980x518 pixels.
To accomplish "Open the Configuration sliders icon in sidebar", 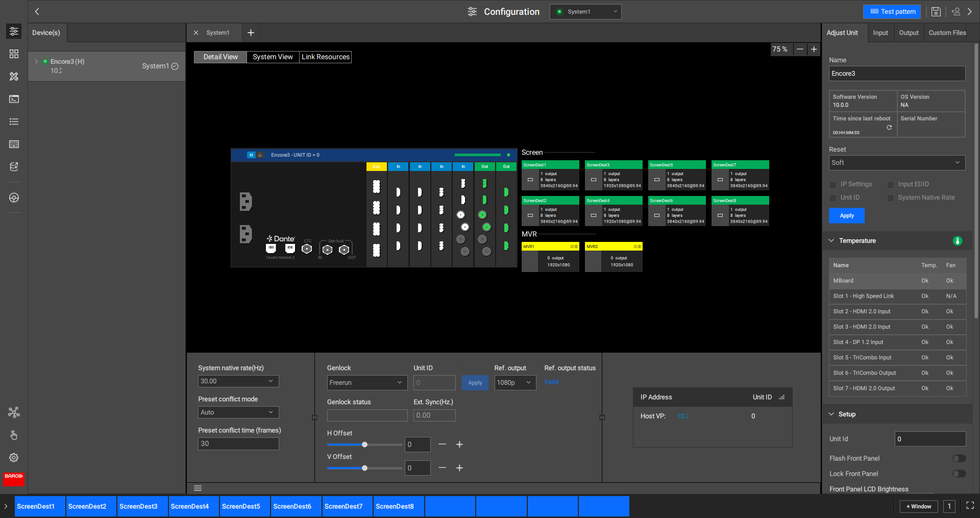I will [x=14, y=31].
